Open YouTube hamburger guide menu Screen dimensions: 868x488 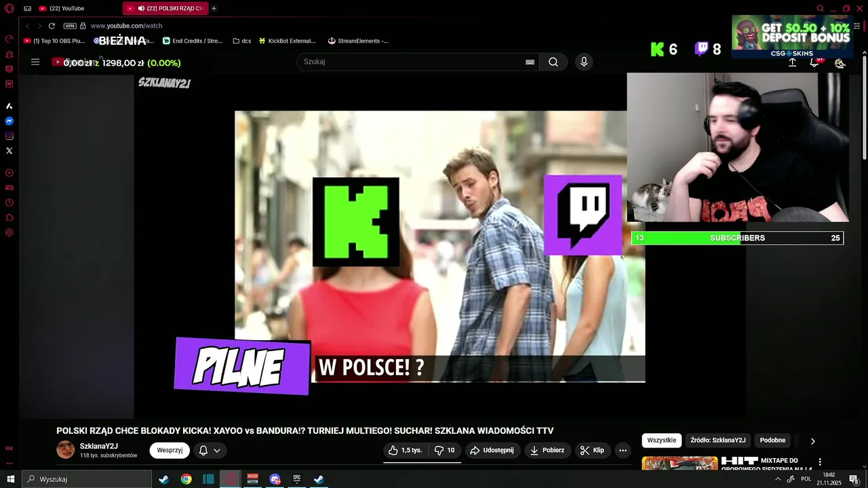(35, 62)
